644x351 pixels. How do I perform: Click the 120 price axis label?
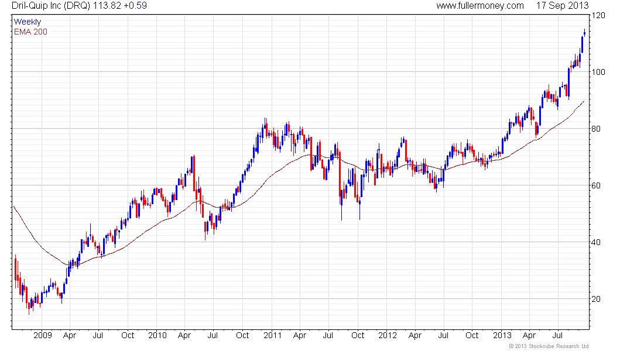coord(598,16)
